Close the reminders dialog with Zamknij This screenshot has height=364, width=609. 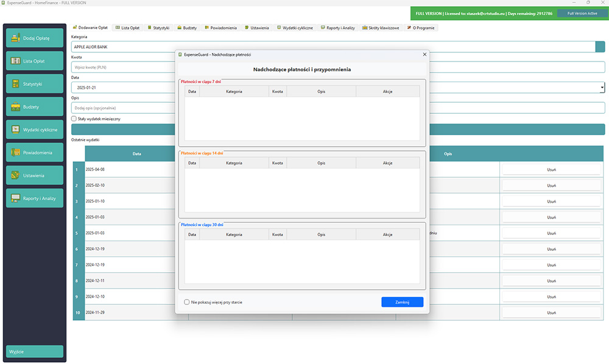point(402,301)
